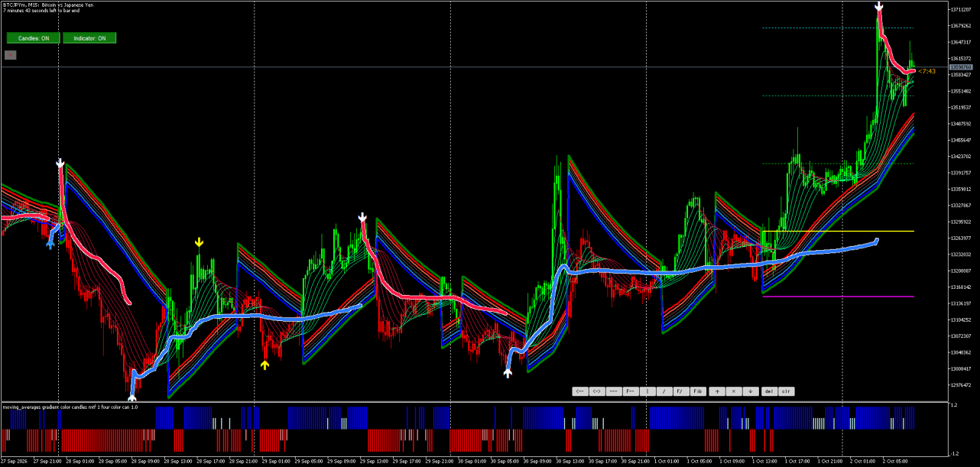The height and width of the screenshot is (467, 980).
Task: Click the '<7:43' bar countdown label
Action: (x=926, y=71)
